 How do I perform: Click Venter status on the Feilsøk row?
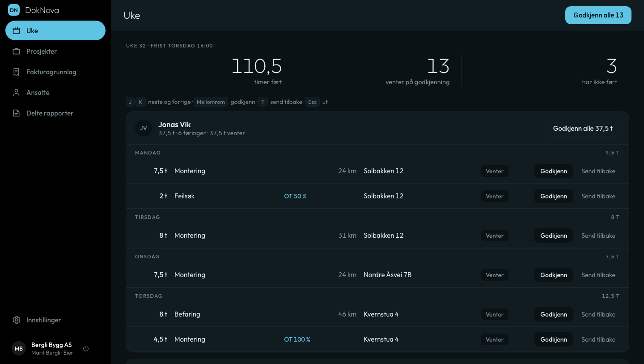495,196
